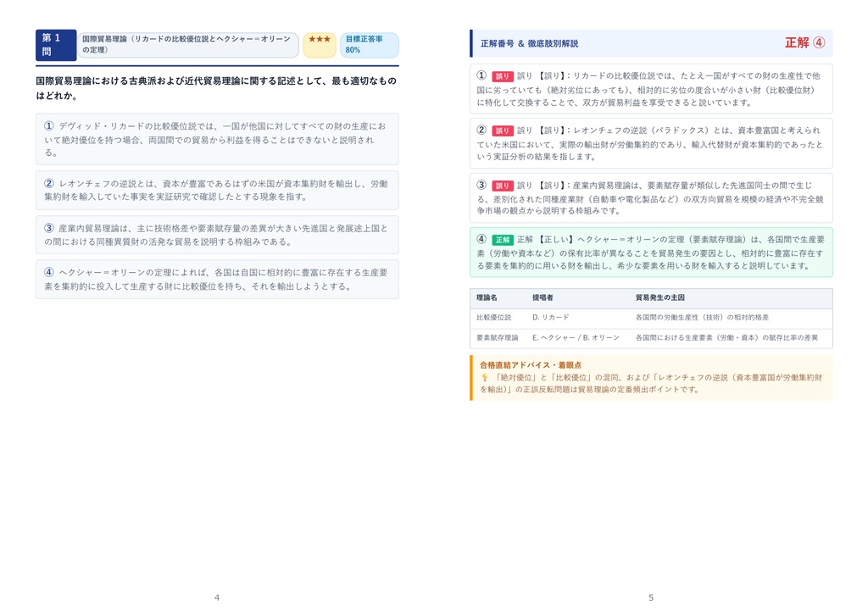Click the 目標正答率 80% badge
The width and height of the screenshot is (868, 616).
coord(370,45)
